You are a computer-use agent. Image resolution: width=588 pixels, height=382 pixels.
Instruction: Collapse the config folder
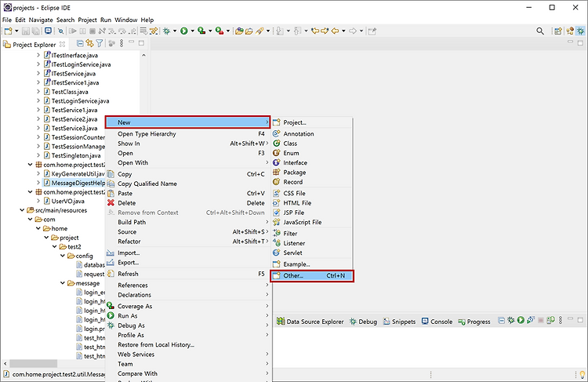tap(63, 256)
